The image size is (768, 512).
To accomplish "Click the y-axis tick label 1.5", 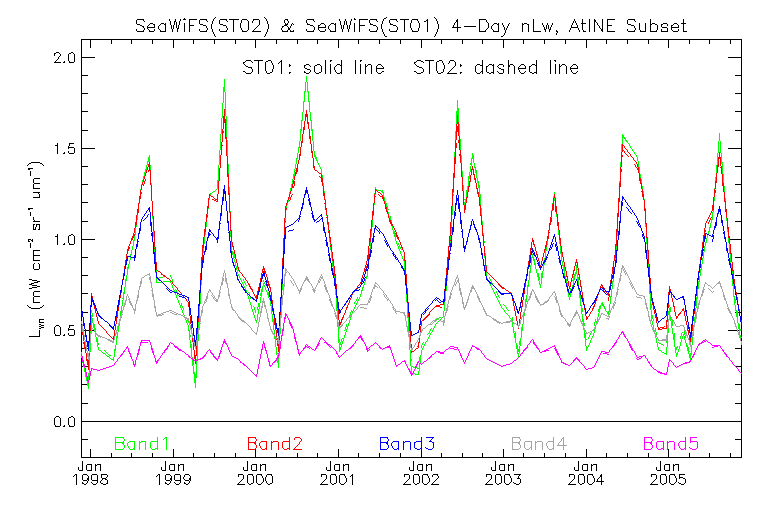I will (65, 149).
